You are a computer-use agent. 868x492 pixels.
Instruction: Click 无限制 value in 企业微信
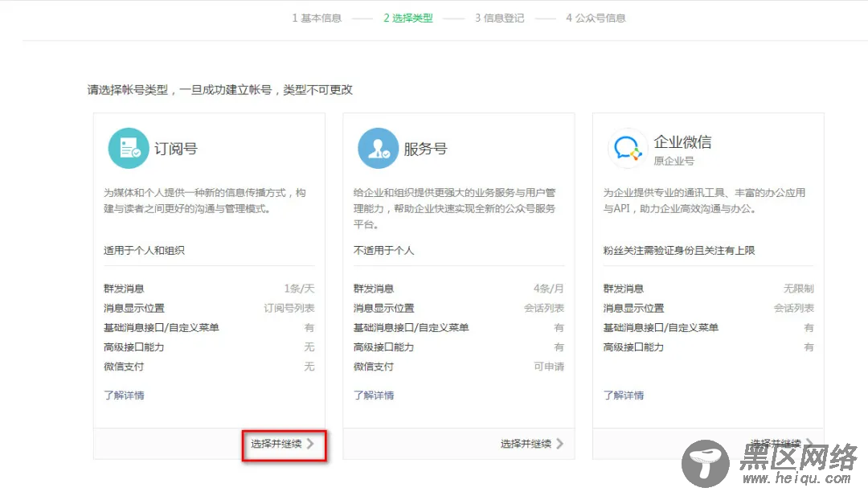798,289
